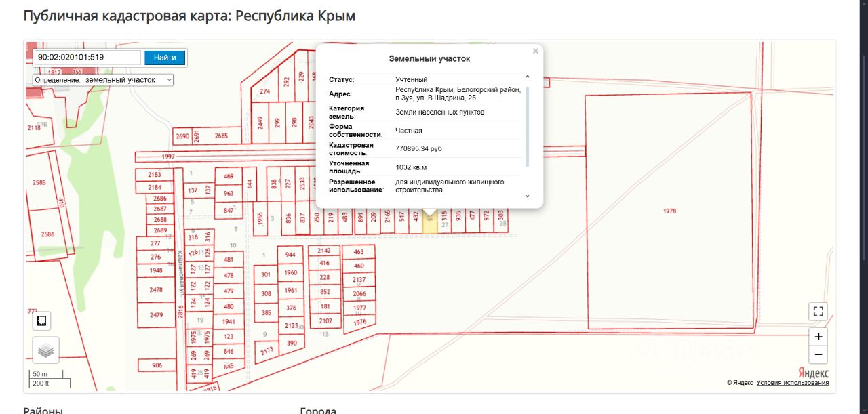Click the area value 1032 кв.м
Image resolution: width=868 pixels, height=414 pixels.
(411, 167)
